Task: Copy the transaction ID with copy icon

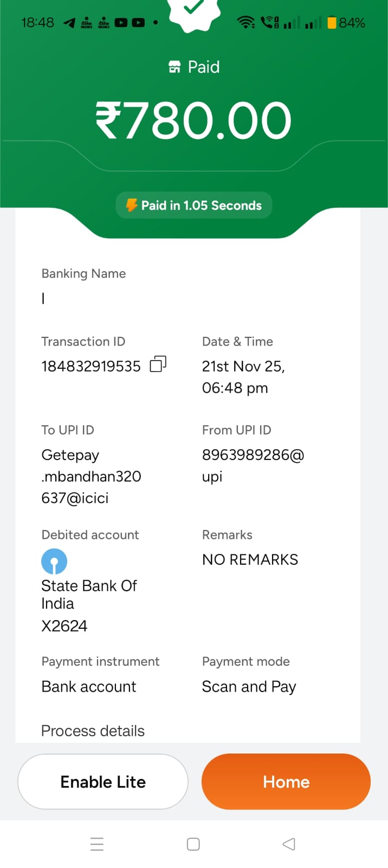Action: tap(158, 364)
